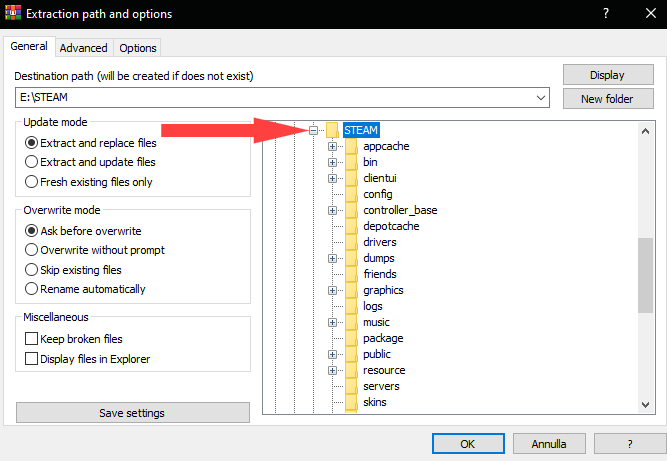
Task: Switch to the General tab
Action: [x=29, y=46]
